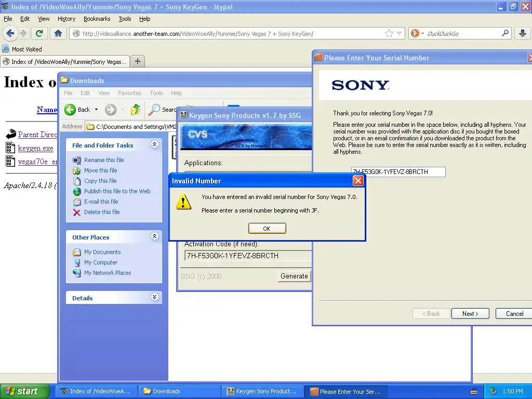Click Rename this file
The image size is (532, 399).
tap(104, 160)
